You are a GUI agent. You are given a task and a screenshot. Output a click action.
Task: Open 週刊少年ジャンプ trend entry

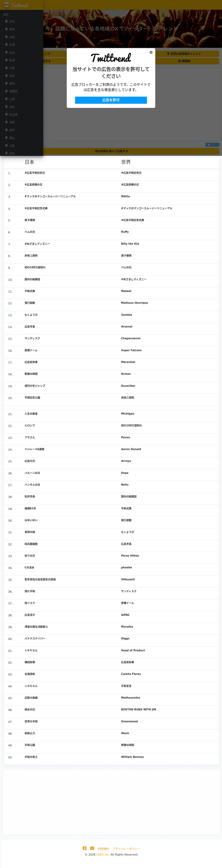[x=35, y=386]
